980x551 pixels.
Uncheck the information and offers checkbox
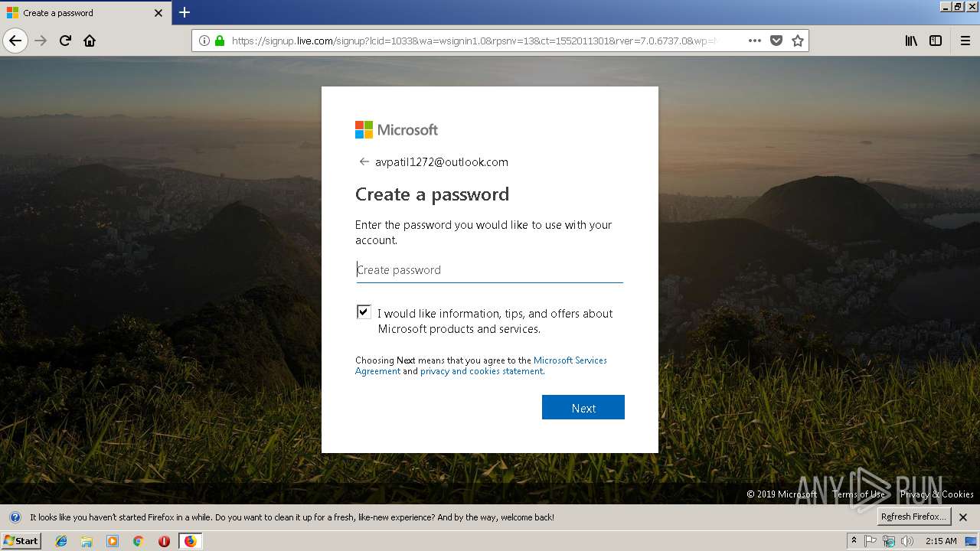tap(364, 312)
